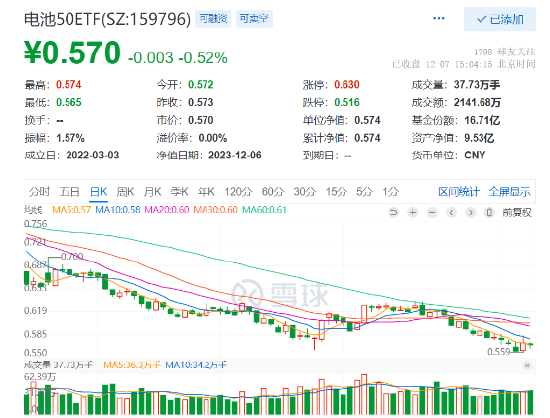Click the 已添加 added button
The image size is (550, 418).
coord(500,19)
